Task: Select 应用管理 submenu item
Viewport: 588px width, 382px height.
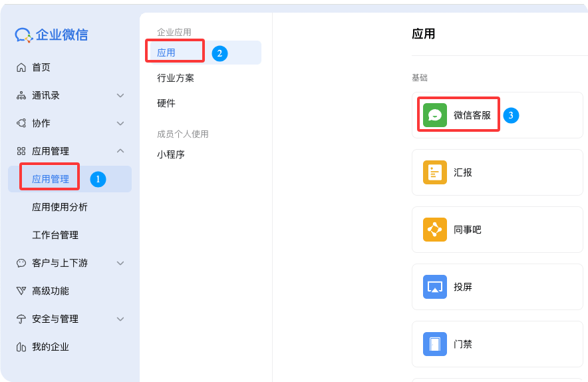Action: click(x=51, y=179)
